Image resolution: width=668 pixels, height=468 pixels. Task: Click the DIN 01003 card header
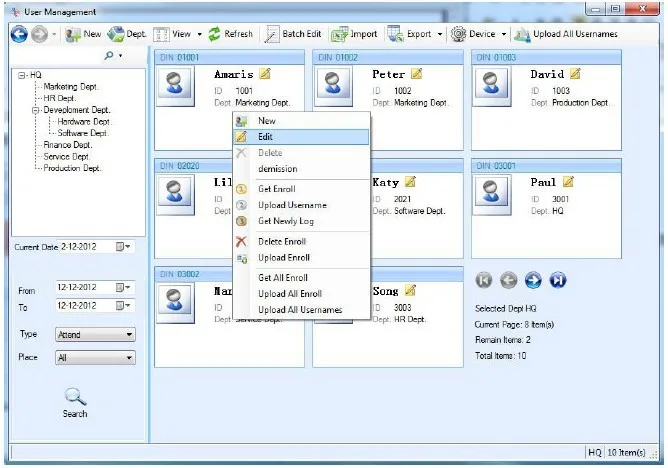click(x=546, y=57)
